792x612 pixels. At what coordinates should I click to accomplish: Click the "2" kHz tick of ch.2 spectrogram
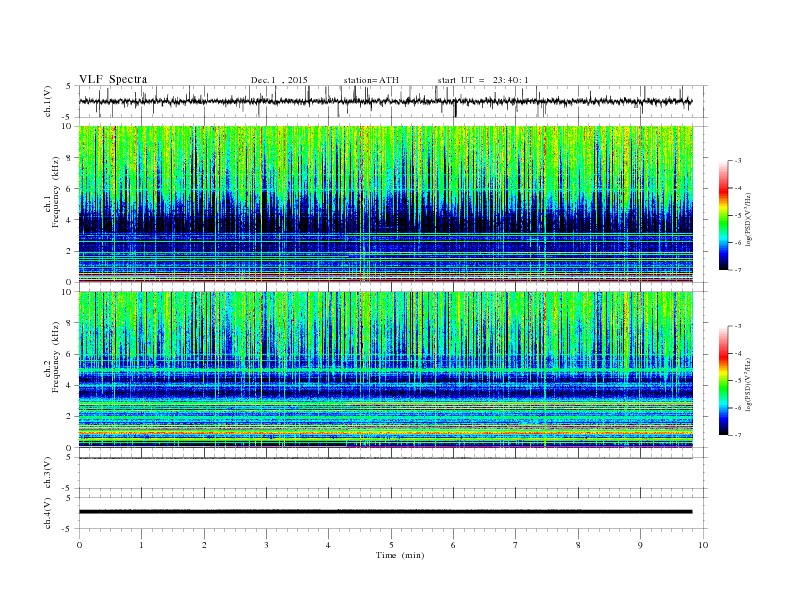69,417
